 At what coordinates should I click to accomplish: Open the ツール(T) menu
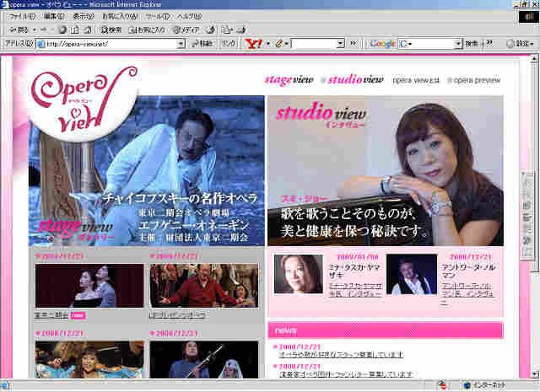click(158, 17)
